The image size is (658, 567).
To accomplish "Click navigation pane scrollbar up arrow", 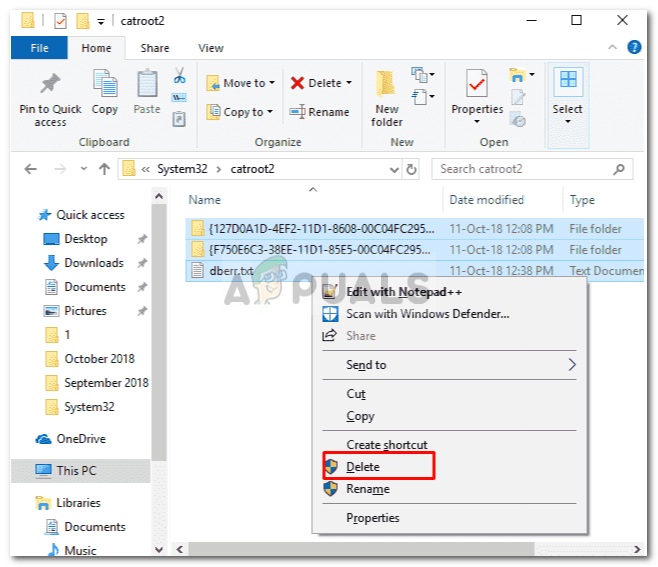I will (x=159, y=196).
